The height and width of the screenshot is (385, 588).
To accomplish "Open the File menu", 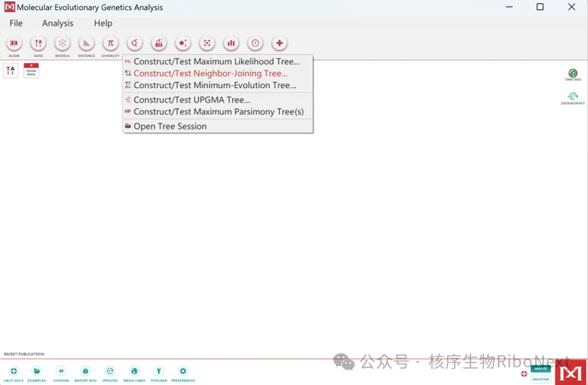I will tap(16, 23).
